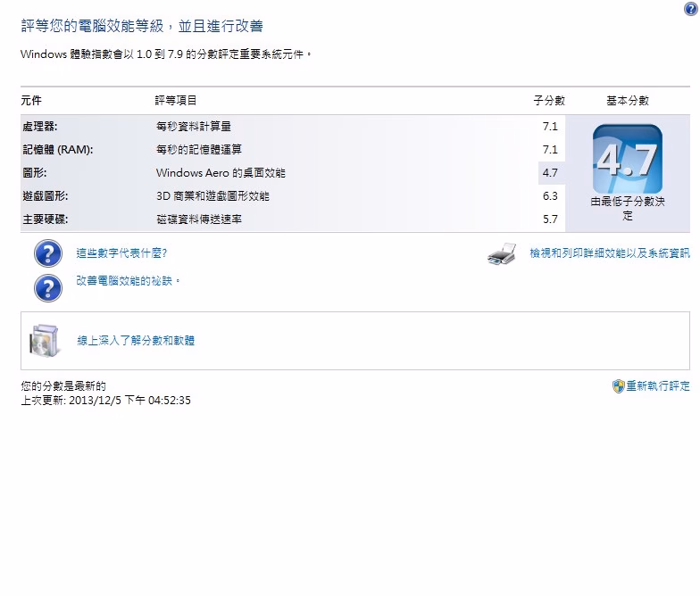700x596 pixels.
Task: Click the 上次更新 timestamp text
Action: click(x=105, y=400)
